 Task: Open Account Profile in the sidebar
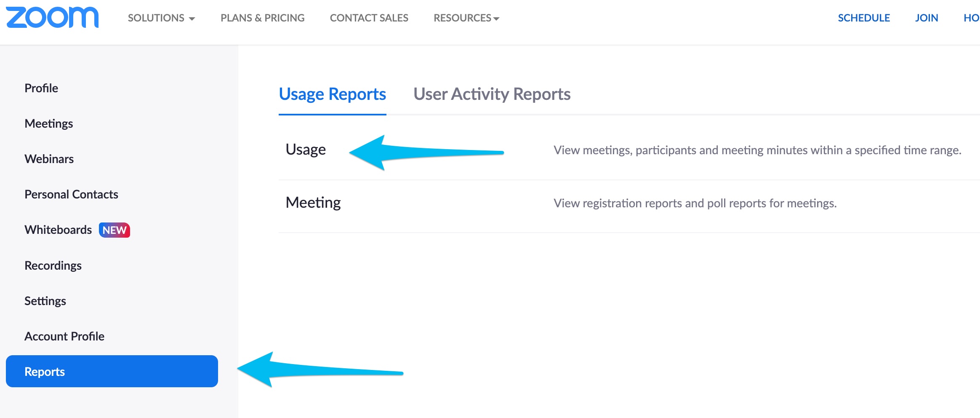pyautogui.click(x=64, y=336)
